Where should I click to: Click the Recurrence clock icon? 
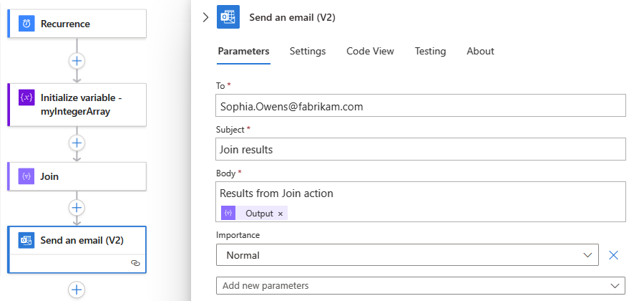point(26,24)
